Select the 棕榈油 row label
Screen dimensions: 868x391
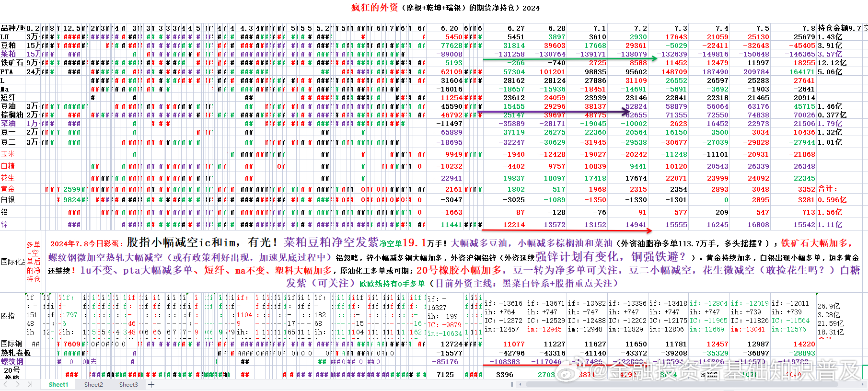pyautogui.click(x=12, y=115)
